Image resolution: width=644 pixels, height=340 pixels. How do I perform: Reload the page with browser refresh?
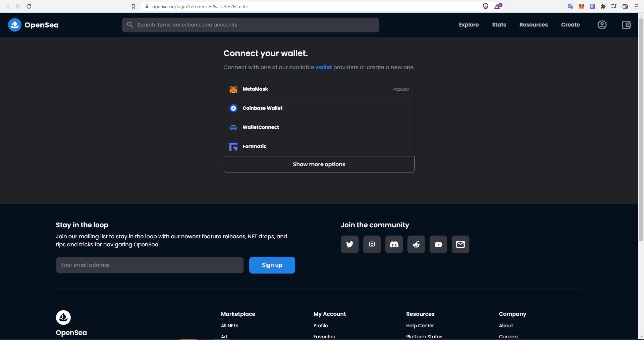pos(29,6)
